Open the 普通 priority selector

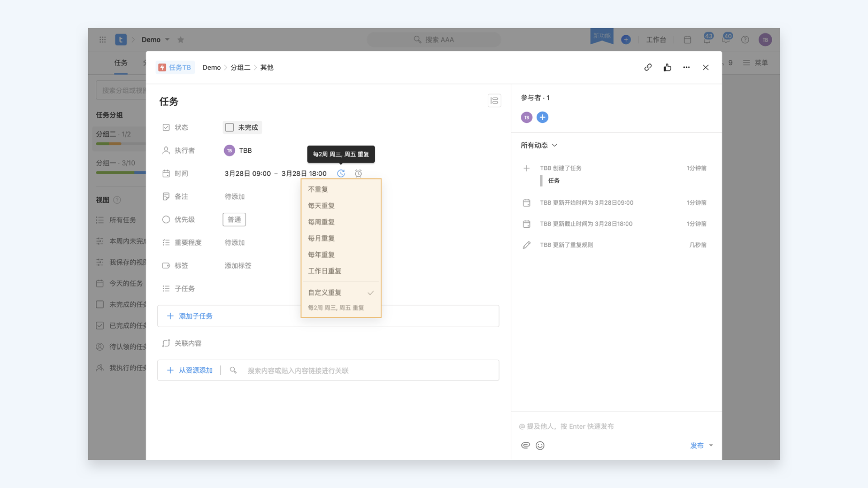(x=234, y=220)
